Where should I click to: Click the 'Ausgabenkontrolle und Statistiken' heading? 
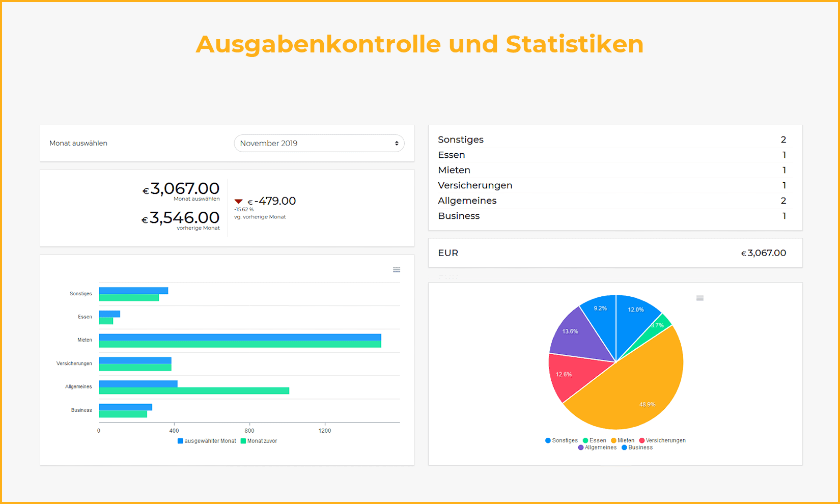tap(419, 44)
